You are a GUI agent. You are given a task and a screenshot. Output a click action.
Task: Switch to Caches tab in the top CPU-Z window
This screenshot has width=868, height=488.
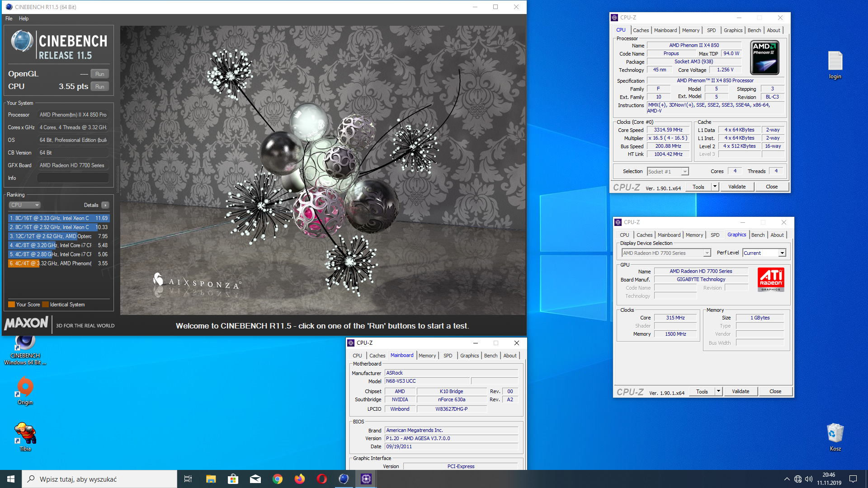click(641, 30)
